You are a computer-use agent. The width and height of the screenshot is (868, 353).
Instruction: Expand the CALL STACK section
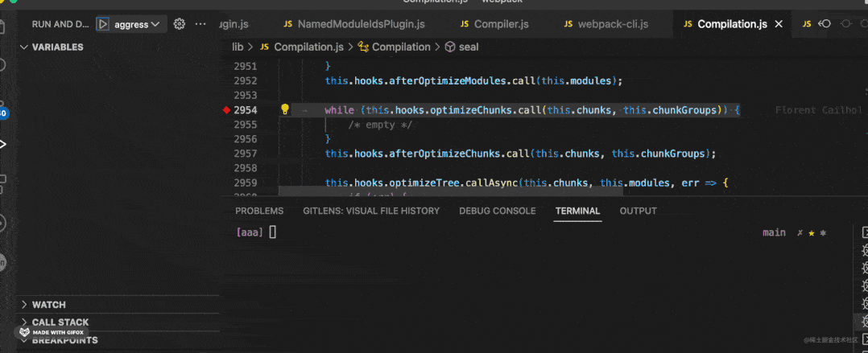tap(60, 322)
